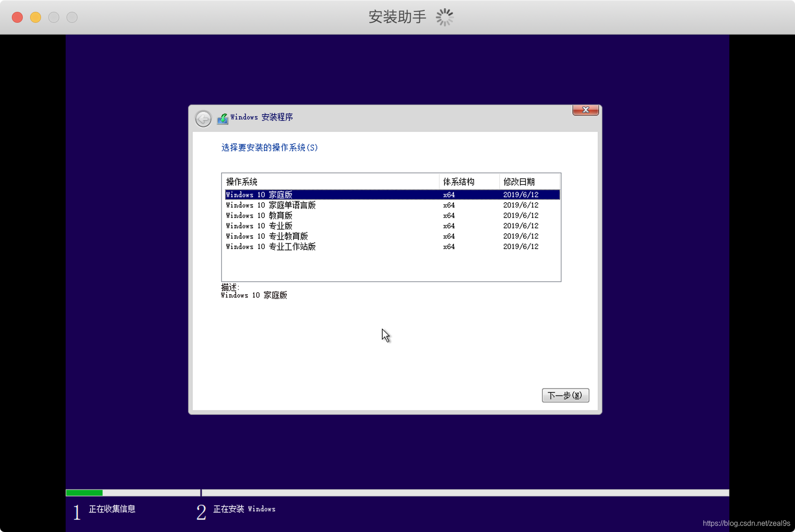795x532 pixels.
Task: Click the yellow macOS minimize button
Action: (36, 17)
